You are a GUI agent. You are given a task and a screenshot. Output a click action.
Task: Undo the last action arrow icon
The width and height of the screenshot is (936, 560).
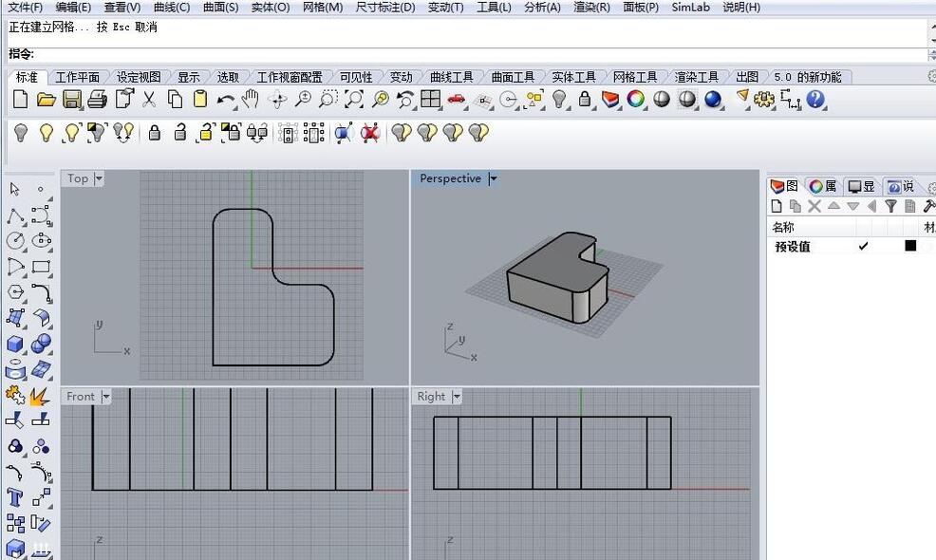(225, 101)
